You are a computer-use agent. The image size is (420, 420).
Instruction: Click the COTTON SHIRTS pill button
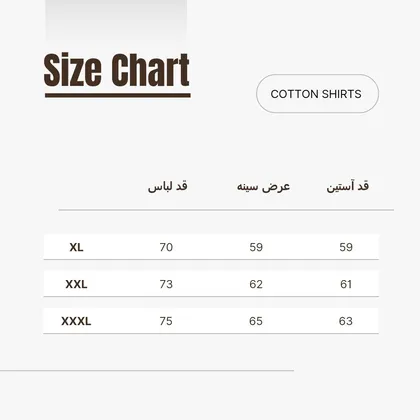[317, 94]
